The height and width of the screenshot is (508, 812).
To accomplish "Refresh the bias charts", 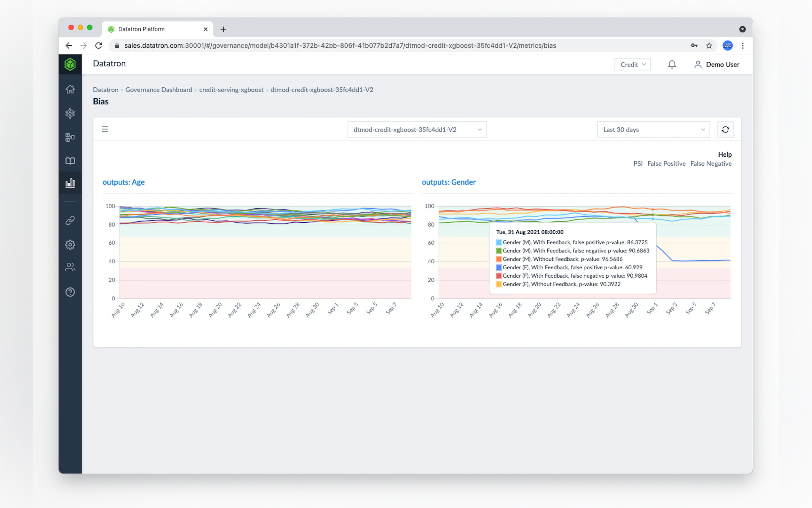I will click(x=725, y=130).
